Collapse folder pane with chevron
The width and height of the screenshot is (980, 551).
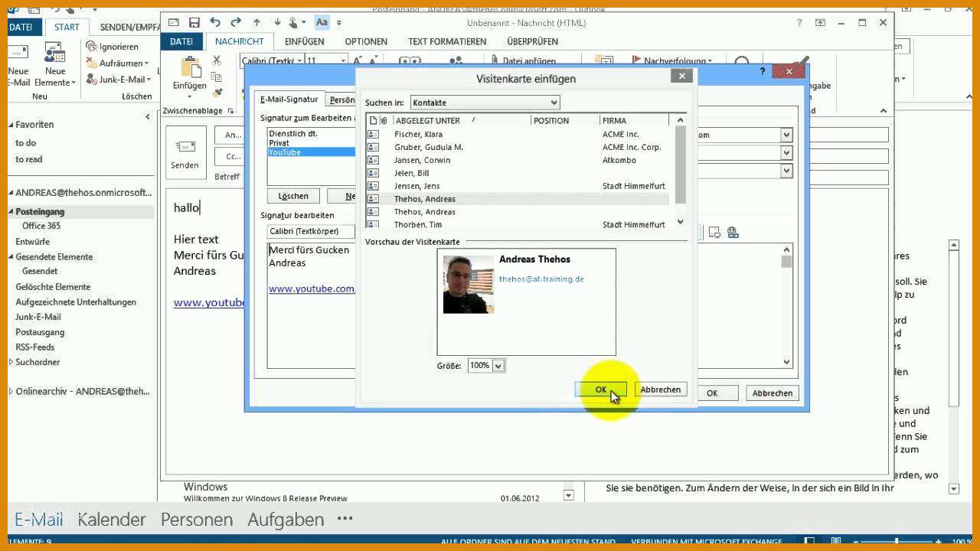point(148,117)
